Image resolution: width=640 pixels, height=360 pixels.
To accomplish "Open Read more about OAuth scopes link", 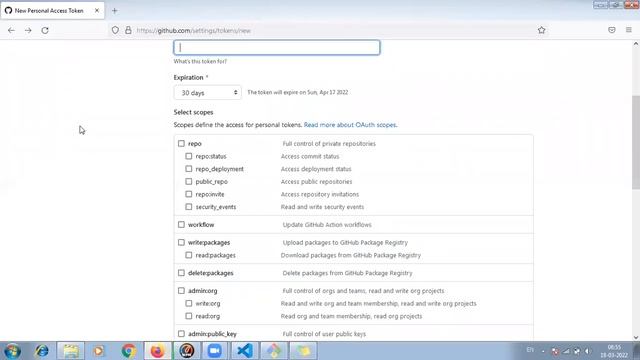I will 350,125.
